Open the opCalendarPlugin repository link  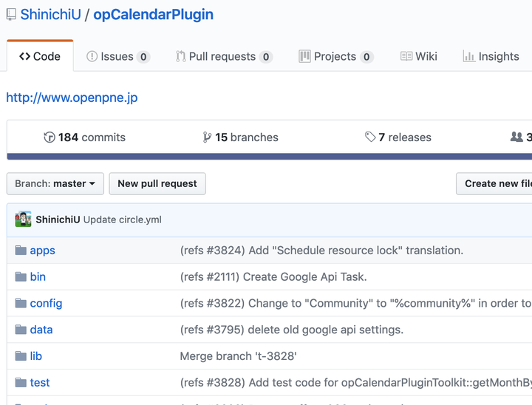tap(154, 15)
